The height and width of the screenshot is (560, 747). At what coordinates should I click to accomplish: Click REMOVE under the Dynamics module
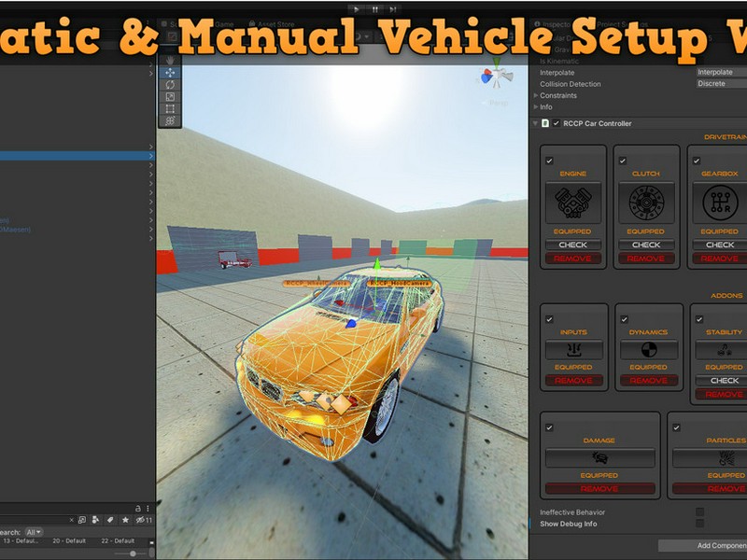(x=648, y=381)
